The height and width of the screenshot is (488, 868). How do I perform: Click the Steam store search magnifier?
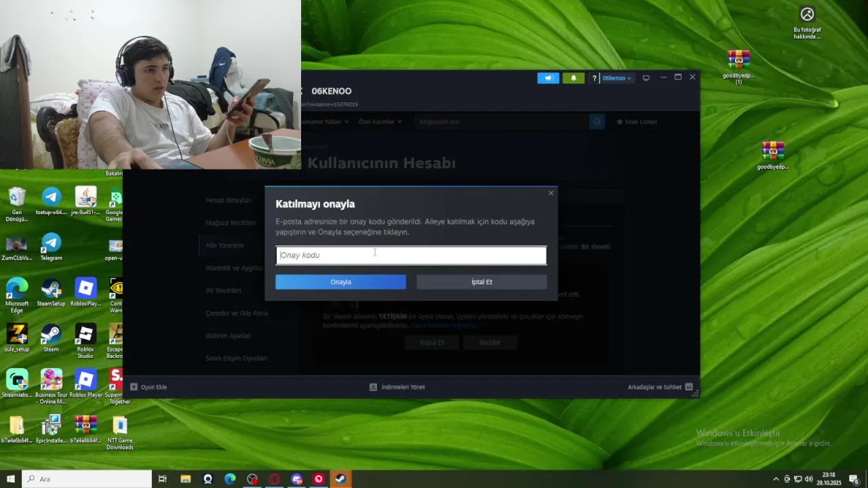[x=597, y=122]
